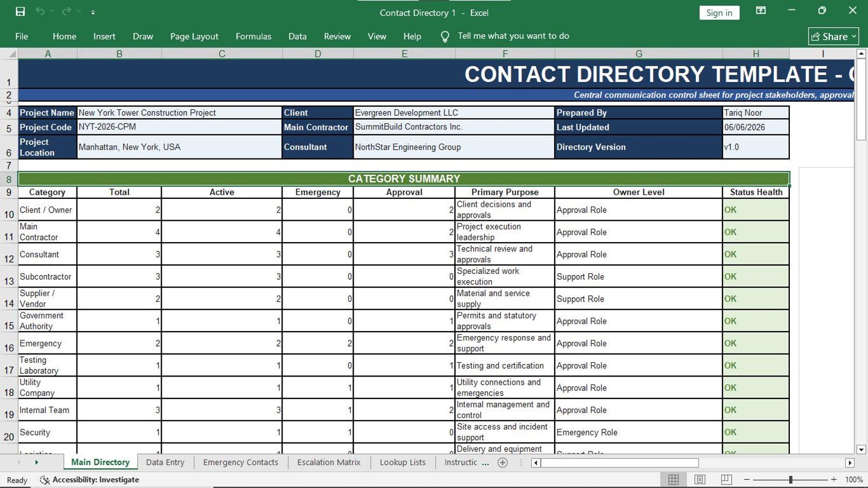Click the Undo arrow icon
This screenshot has height=488, width=868.
pyautogui.click(x=40, y=11)
